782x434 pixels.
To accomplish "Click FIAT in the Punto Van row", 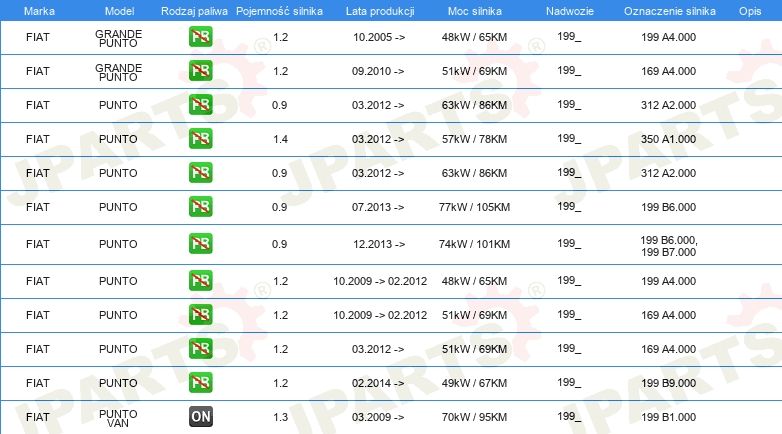I will click(38, 417).
